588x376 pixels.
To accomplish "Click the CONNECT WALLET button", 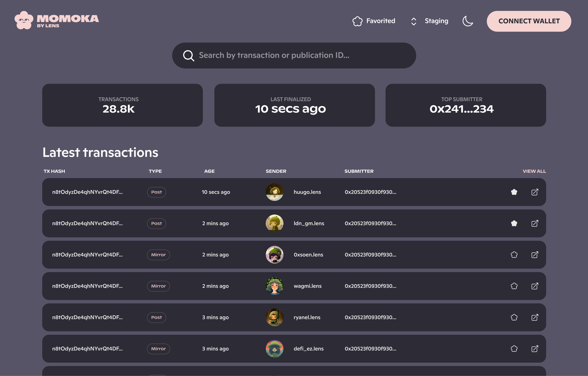I will (529, 21).
